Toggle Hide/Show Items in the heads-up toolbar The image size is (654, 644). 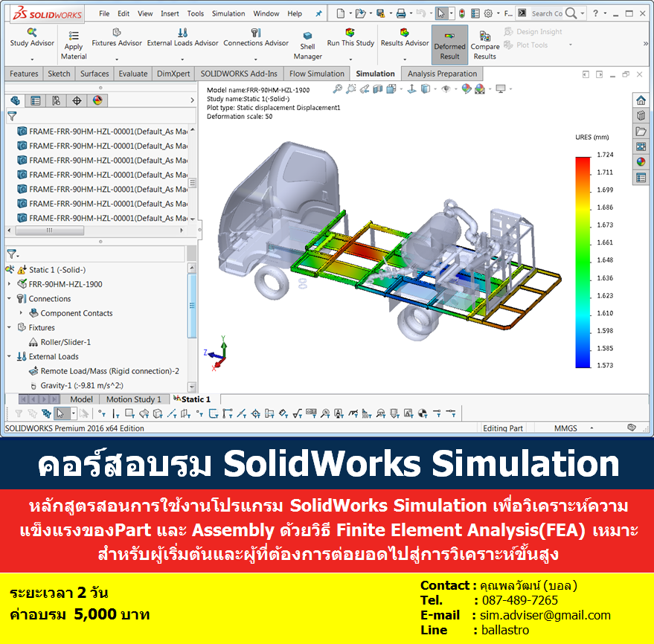[448, 88]
